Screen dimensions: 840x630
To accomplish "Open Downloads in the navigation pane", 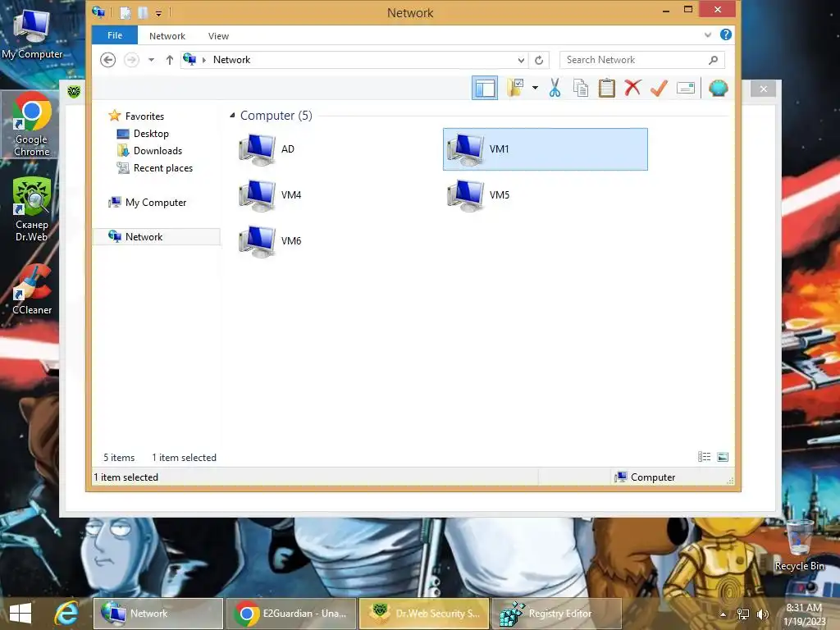I will (149, 151).
